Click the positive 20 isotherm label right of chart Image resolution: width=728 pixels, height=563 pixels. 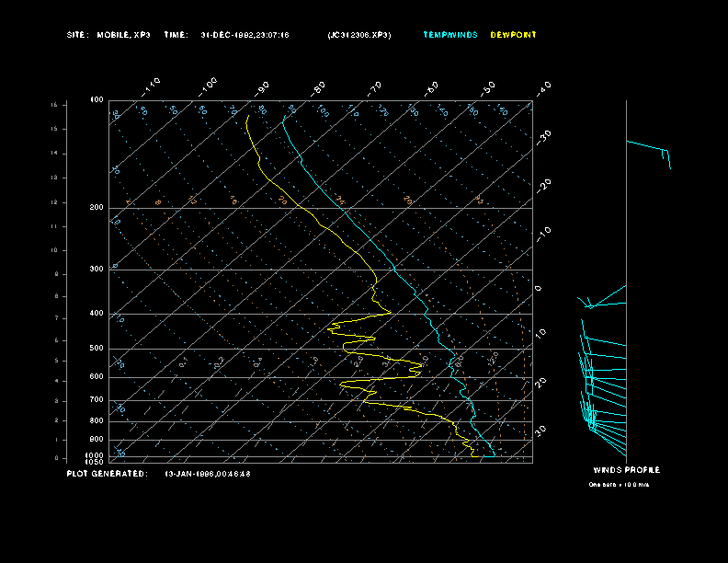point(540,383)
